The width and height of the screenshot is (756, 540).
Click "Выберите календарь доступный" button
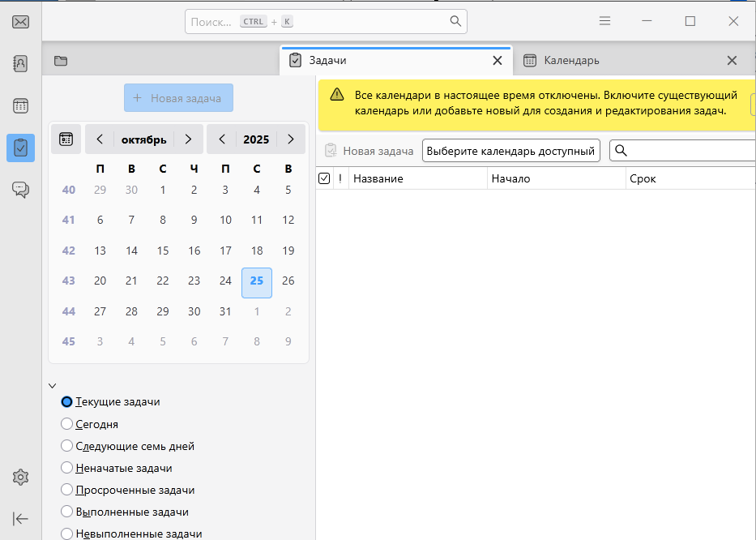(510, 151)
